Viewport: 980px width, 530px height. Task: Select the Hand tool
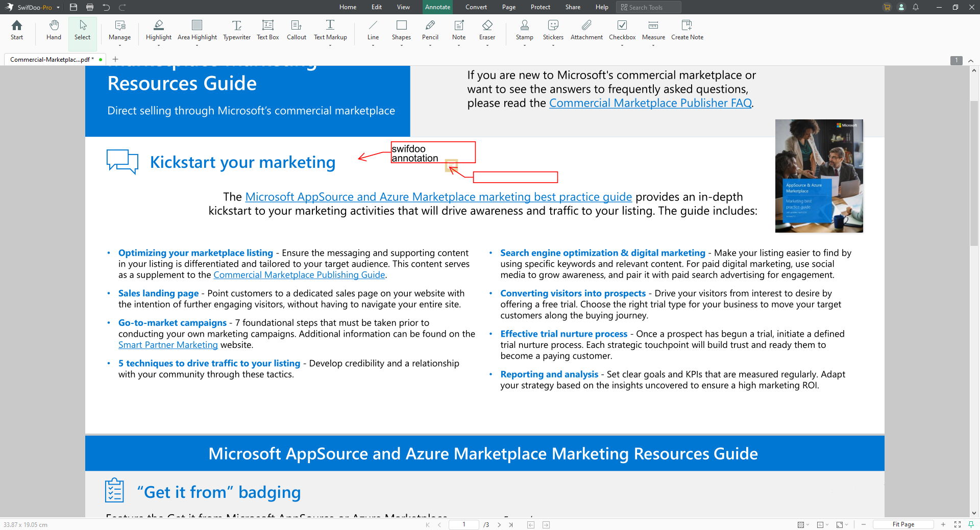54,30
